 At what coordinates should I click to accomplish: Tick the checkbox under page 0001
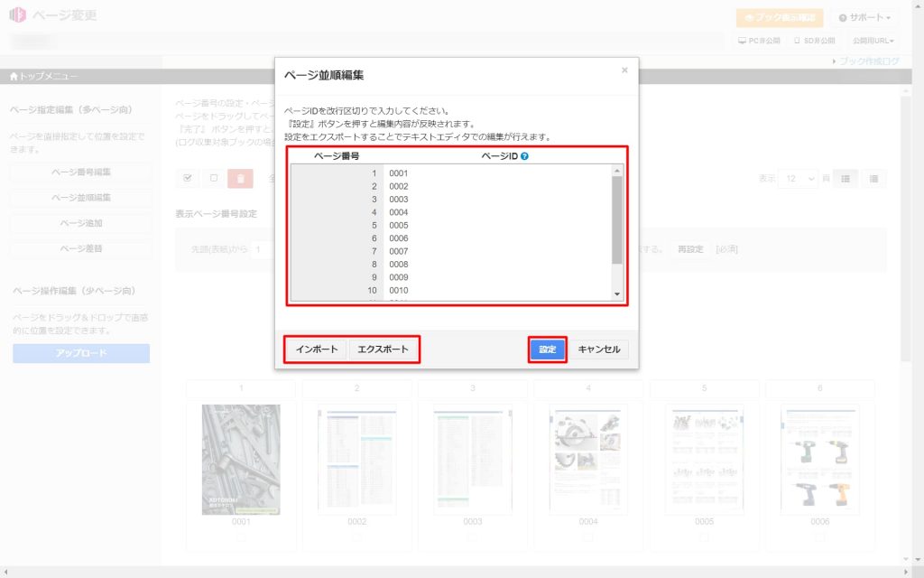pyautogui.click(x=241, y=536)
